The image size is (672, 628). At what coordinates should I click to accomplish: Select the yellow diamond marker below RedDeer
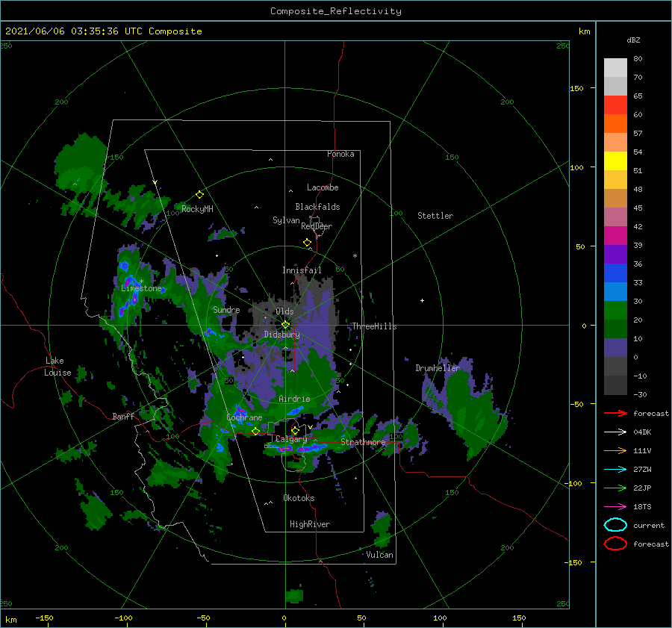pyautogui.click(x=307, y=243)
